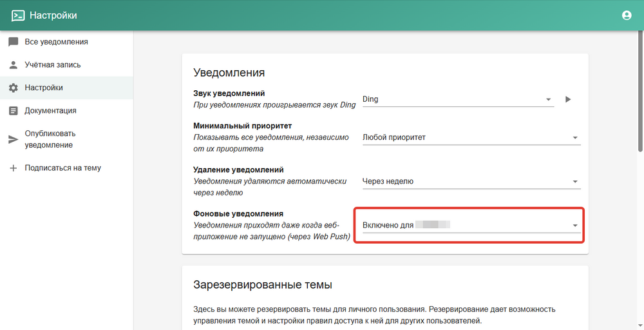Viewport: 644px width, 330px height.
Task: Click the person icon beside Учётная запись
Action: click(x=13, y=65)
